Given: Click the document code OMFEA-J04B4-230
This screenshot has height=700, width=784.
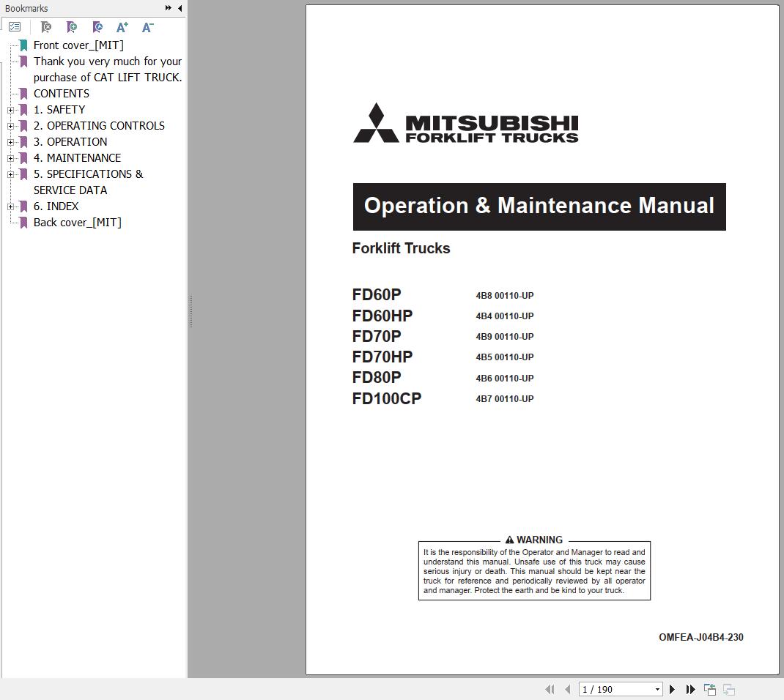Looking at the screenshot, I should point(701,637).
